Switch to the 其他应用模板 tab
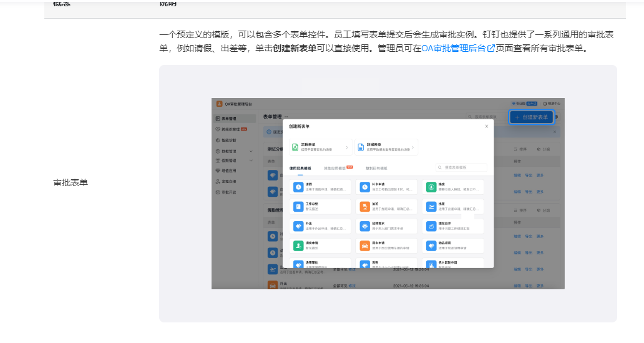 click(x=334, y=168)
